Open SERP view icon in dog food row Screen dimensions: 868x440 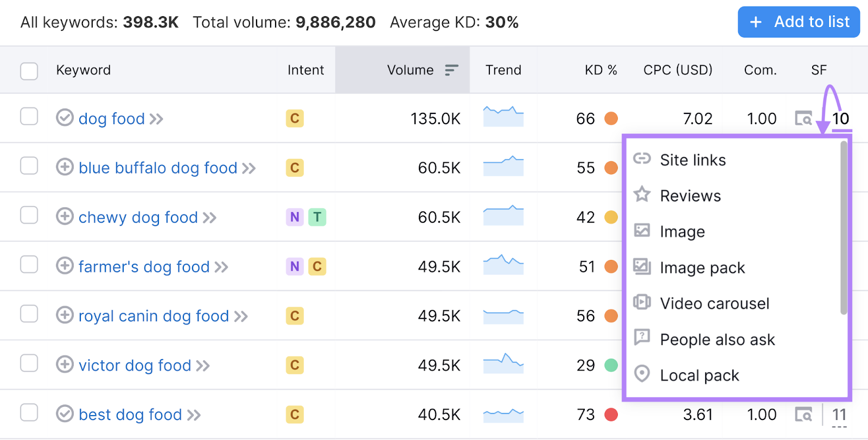coord(803,118)
